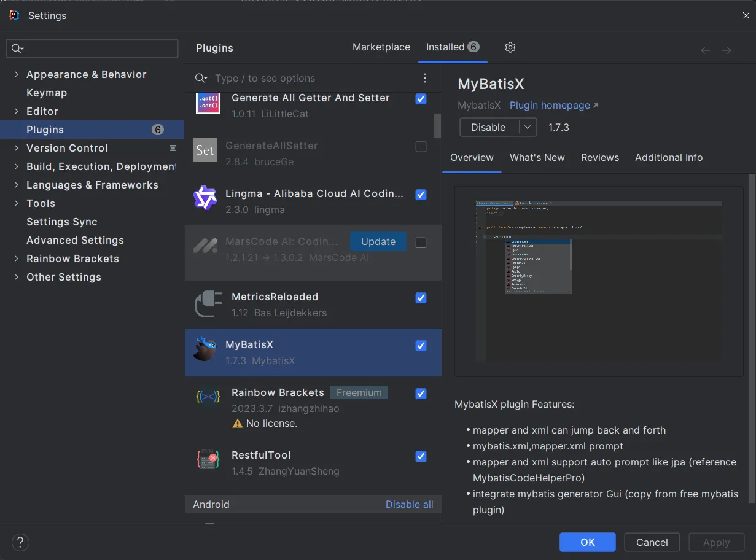
Task: Select Plugins in settings tree
Action: pos(92,130)
